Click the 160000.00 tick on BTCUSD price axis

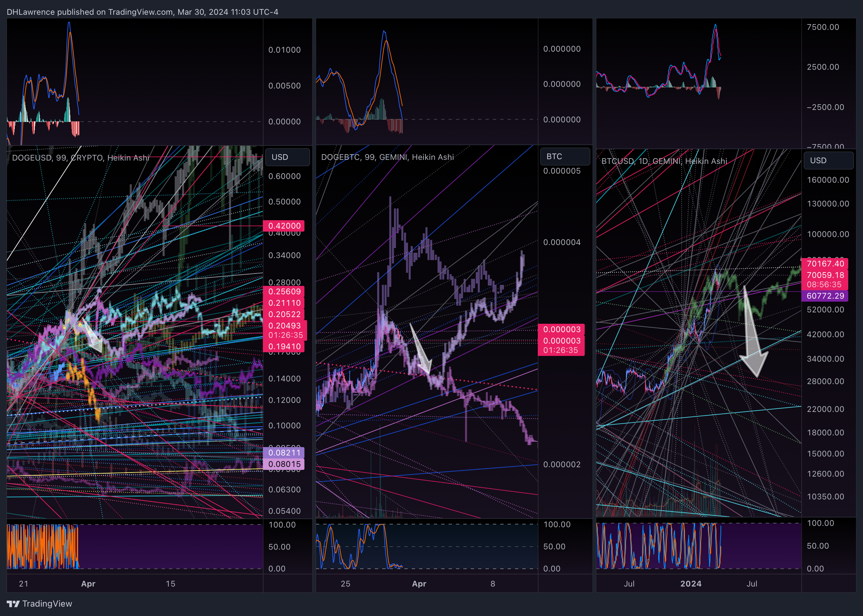[828, 180]
